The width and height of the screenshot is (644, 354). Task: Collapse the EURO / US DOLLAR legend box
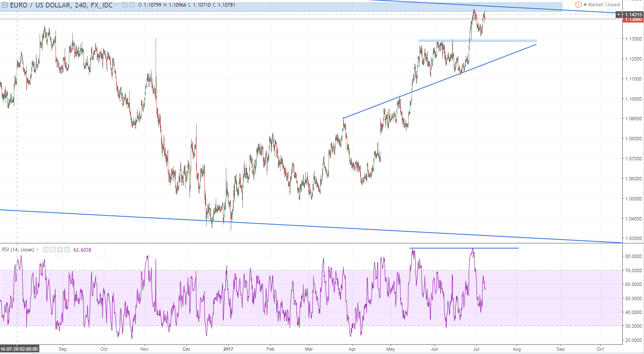click(5, 5)
